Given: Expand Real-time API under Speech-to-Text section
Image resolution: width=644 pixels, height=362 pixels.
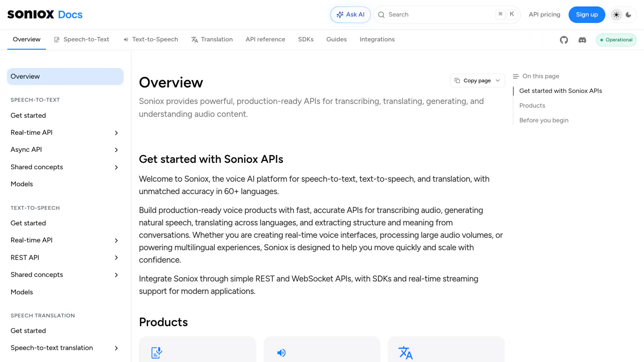Looking at the screenshot, I should click(65, 132).
